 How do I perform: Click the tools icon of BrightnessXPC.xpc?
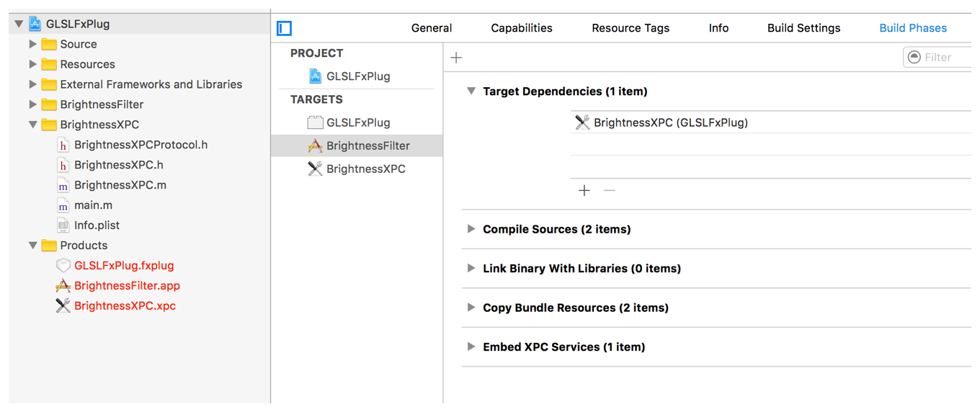(x=63, y=306)
